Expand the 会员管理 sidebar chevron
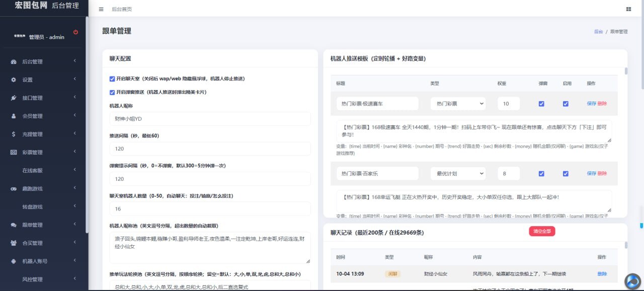Viewport: 644px width, 291px height. (74, 116)
